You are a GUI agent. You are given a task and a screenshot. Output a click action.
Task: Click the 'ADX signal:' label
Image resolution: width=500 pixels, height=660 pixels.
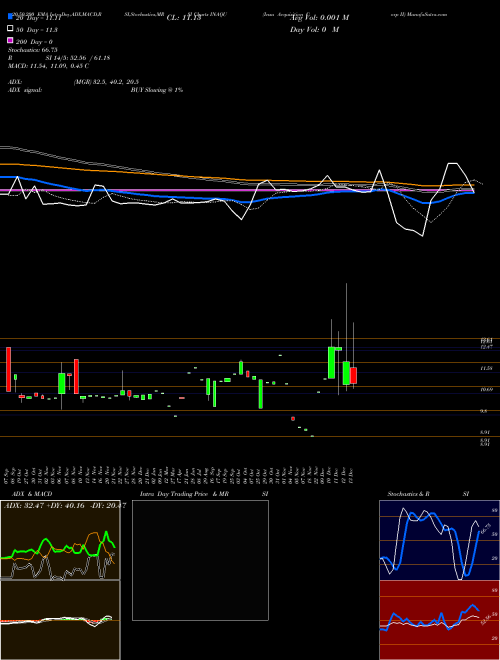(x=25, y=90)
